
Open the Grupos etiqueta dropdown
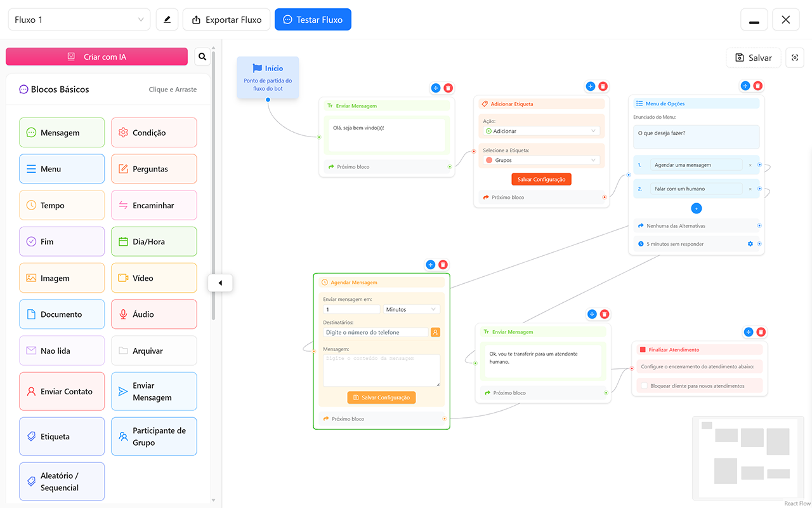pos(541,159)
